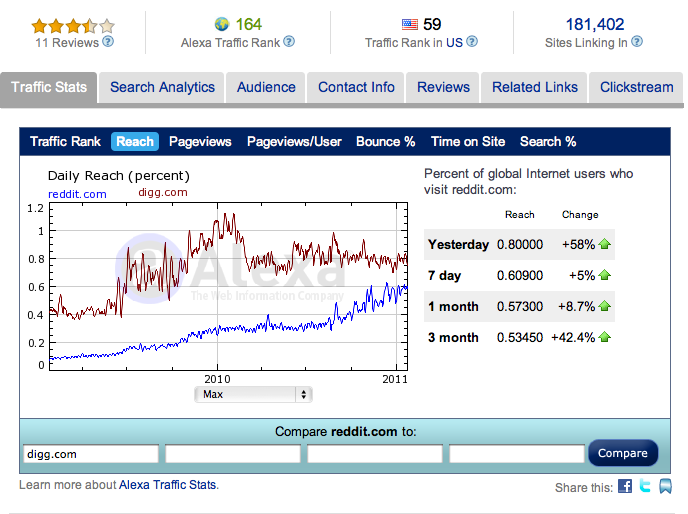Click the globe icon next to rank 164
Viewport: 688px width, 514px height.
[x=222, y=24]
